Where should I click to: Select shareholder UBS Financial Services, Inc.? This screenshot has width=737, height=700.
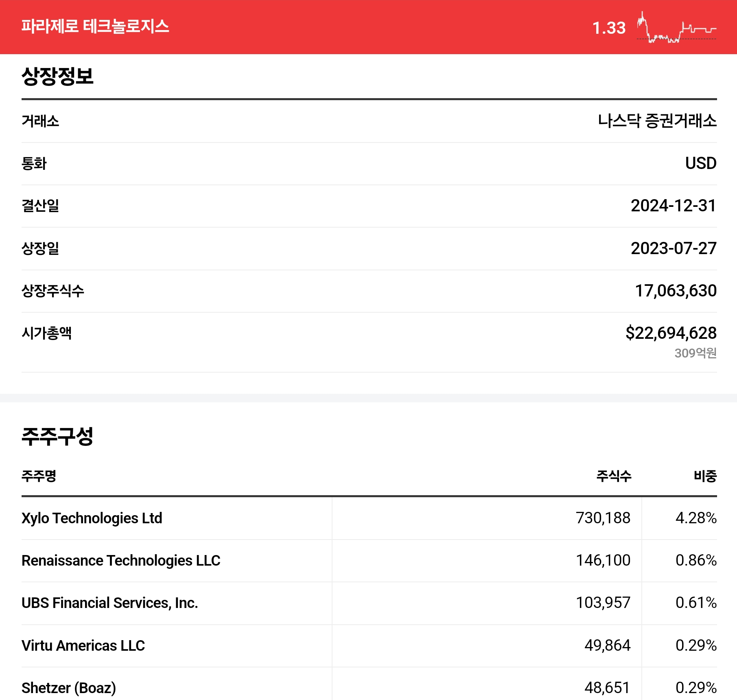tap(110, 603)
